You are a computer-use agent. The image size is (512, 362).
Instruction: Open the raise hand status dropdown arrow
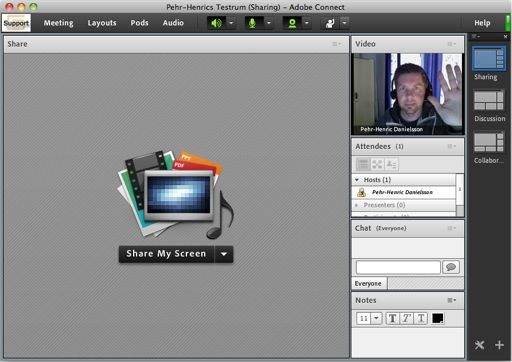point(345,23)
